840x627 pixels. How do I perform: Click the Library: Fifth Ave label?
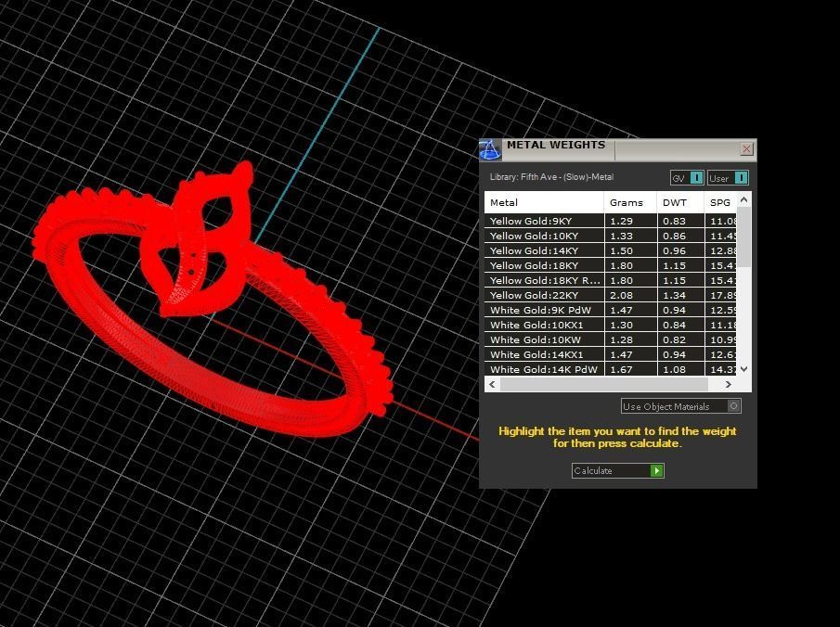pyautogui.click(x=551, y=177)
